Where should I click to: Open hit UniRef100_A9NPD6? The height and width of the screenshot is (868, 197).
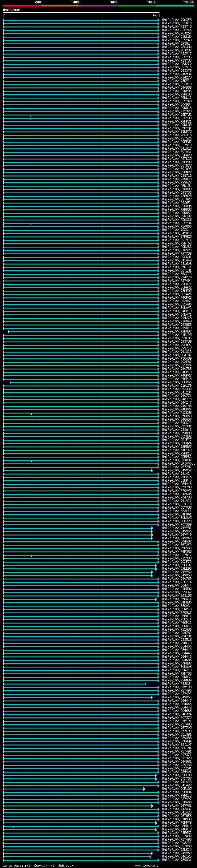(176, 91)
